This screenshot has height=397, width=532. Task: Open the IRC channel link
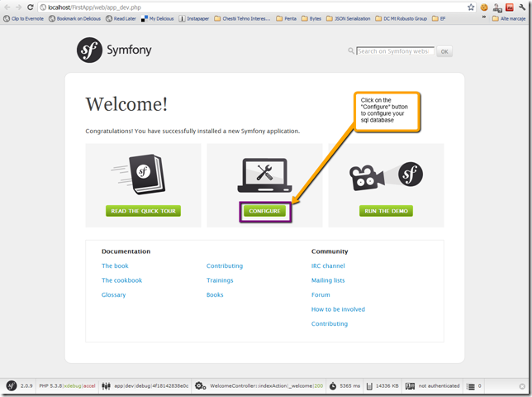pos(328,266)
